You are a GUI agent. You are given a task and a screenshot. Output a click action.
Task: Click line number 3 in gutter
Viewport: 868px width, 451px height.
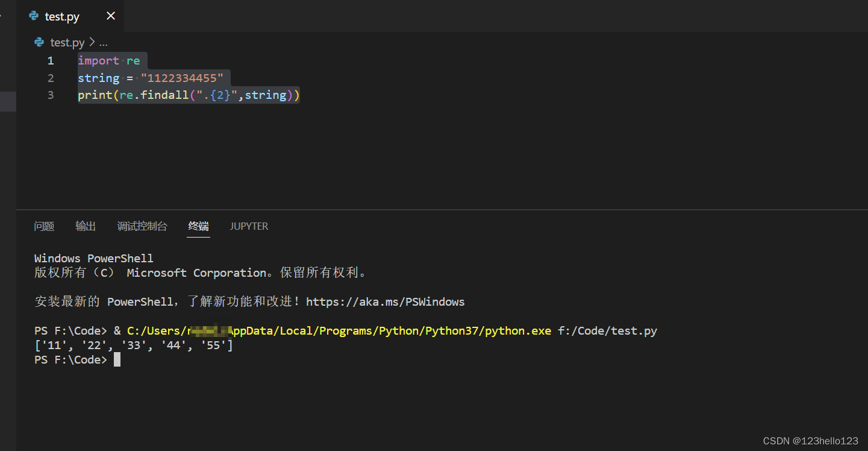(x=51, y=95)
